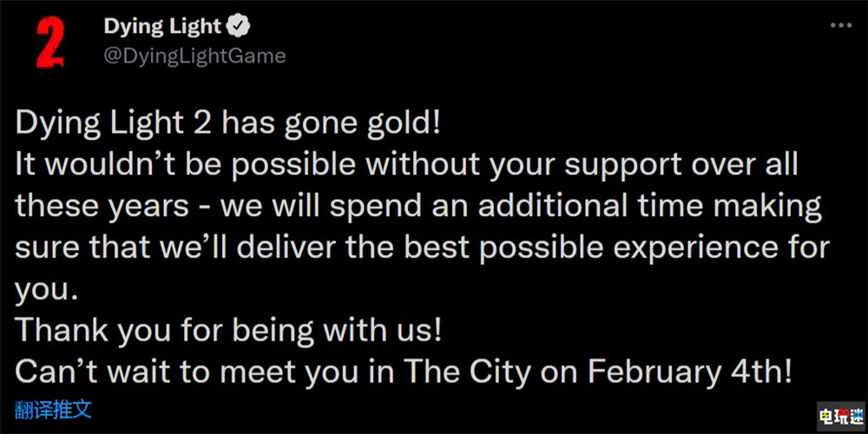Click the standalone word "you." in the tweet
868x434 pixels.
(47, 290)
